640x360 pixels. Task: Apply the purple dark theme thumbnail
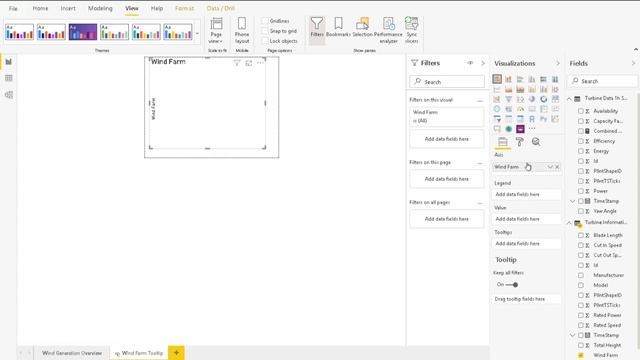(x=83, y=32)
